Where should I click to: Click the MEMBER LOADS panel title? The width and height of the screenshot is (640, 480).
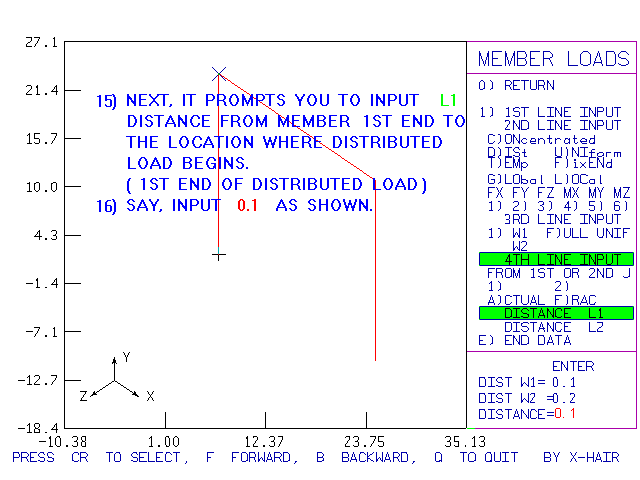pos(553,58)
